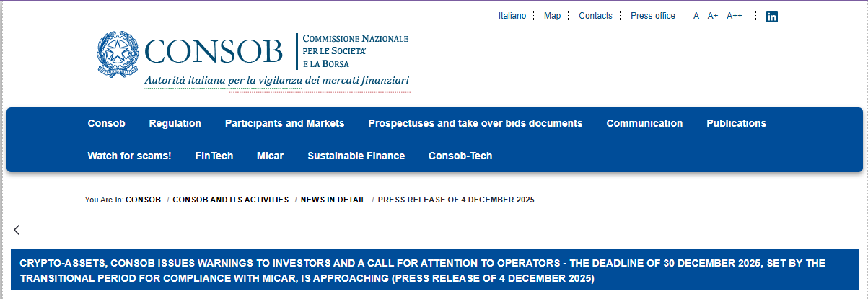Expand the Communication menu
Screen dimensions: 868x299
[x=644, y=123]
